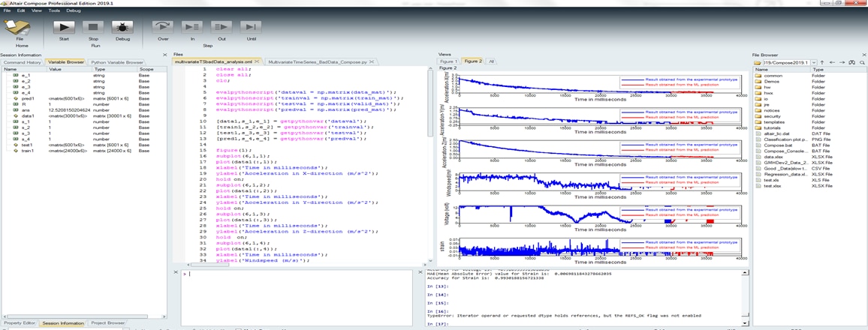Close the Session Information panel
This screenshot has height=330, width=868.
pos(164,55)
